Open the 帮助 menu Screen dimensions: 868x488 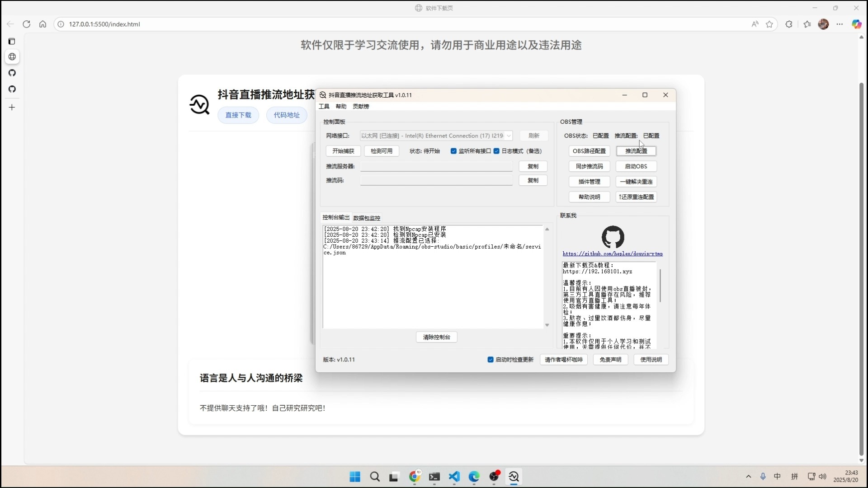[x=341, y=107]
